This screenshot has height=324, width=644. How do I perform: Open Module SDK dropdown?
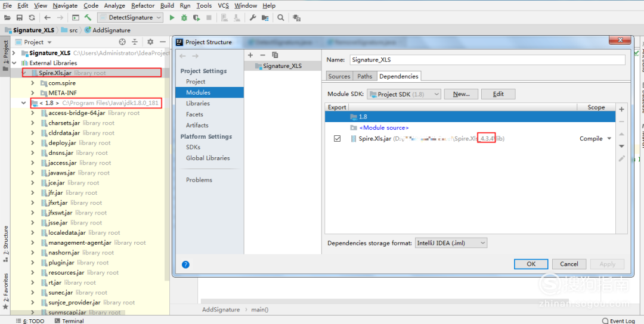[404, 94]
